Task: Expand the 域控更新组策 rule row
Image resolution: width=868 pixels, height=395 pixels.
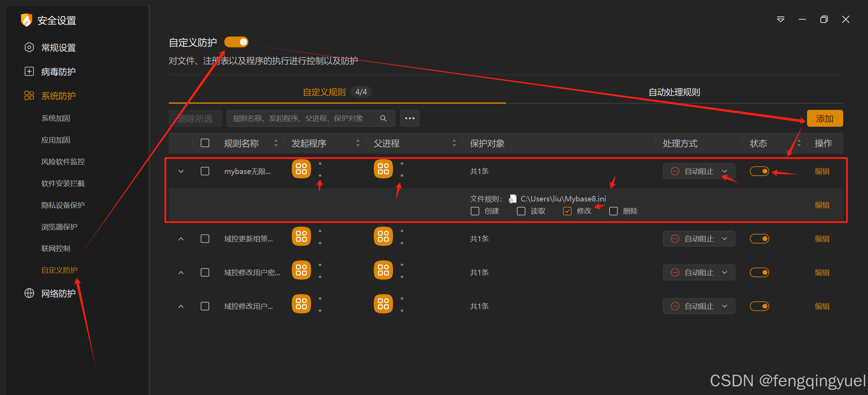Action: pyautogui.click(x=181, y=239)
